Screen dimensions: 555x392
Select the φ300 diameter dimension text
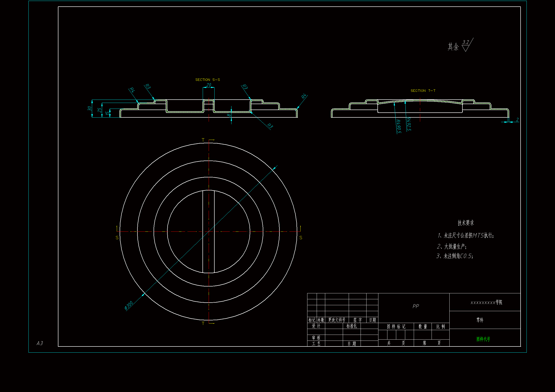pos(129,305)
